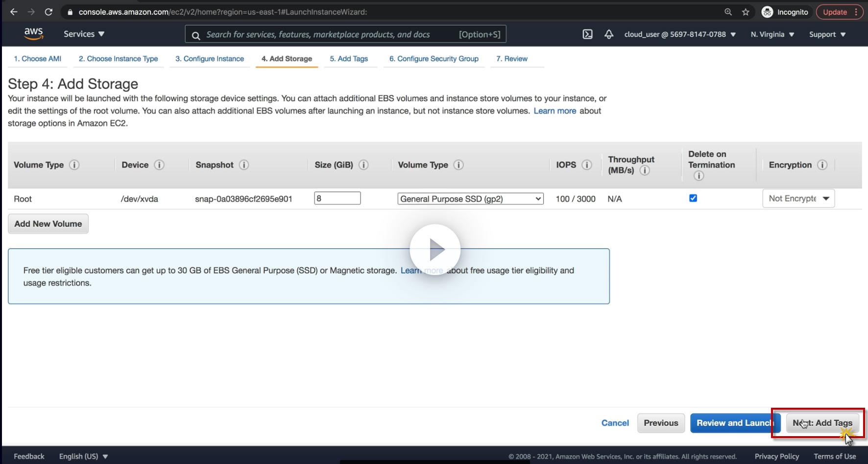Go to the 2. Choose Instance Type tab
Viewport: 868px width, 464px height.
click(x=119, y=59)
